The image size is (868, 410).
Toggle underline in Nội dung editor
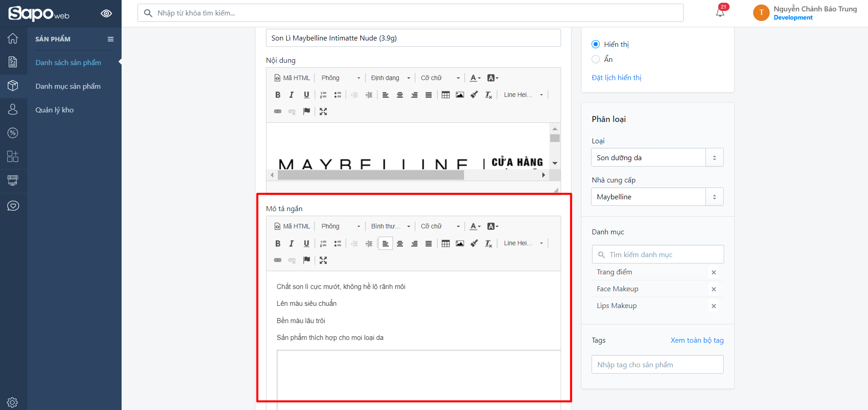point(306,95)
